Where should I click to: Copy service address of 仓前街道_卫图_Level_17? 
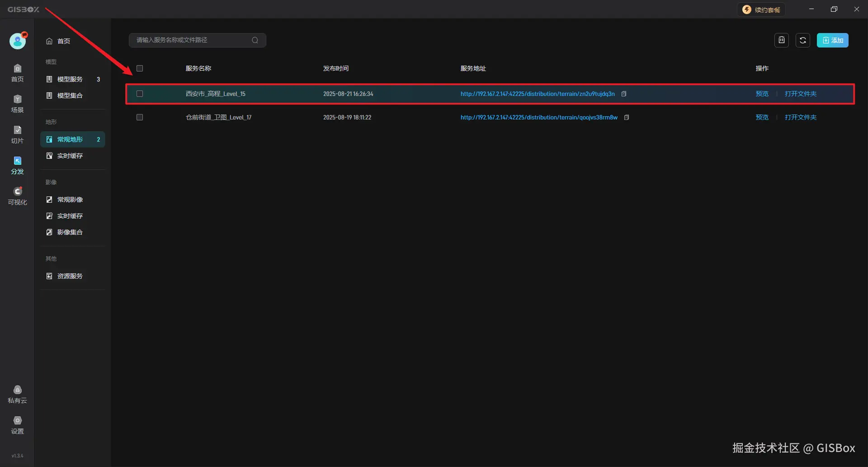[x=627, y=118]
